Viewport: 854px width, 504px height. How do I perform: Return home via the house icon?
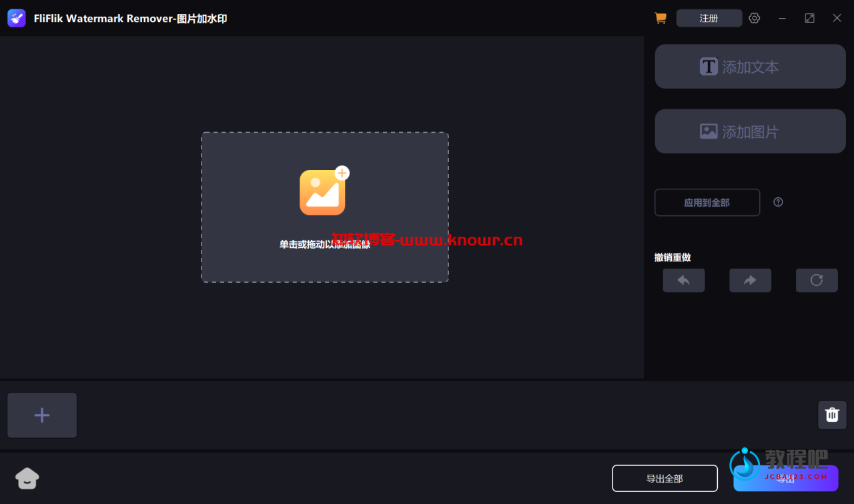pyautogui.click(x=27, y=478)
